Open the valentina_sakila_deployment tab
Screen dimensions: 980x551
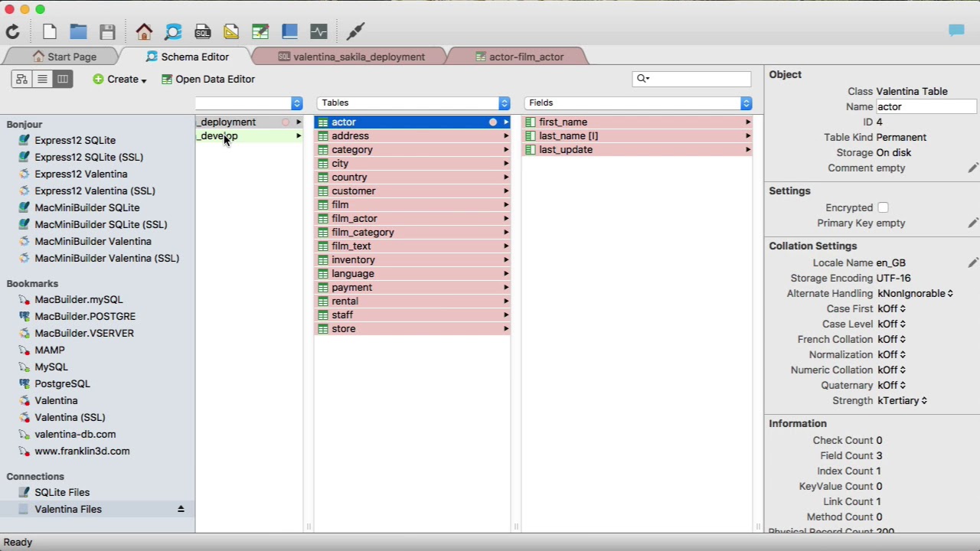[351, 57]
